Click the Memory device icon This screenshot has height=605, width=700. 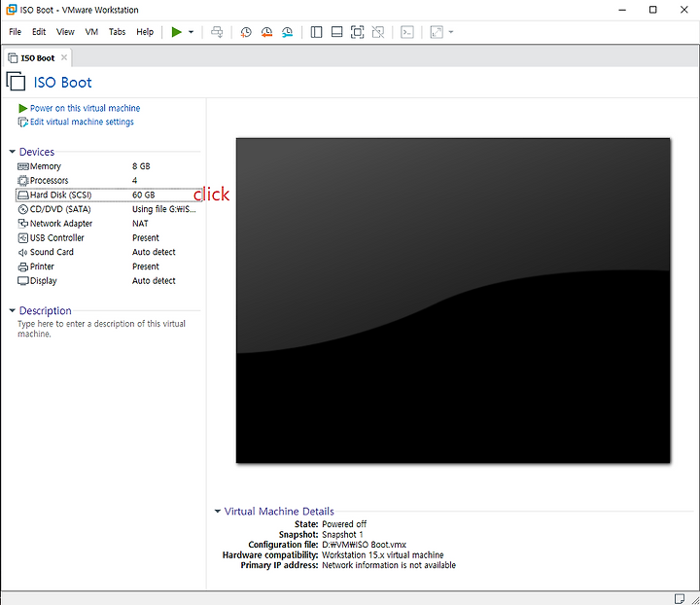click(23, 166)
